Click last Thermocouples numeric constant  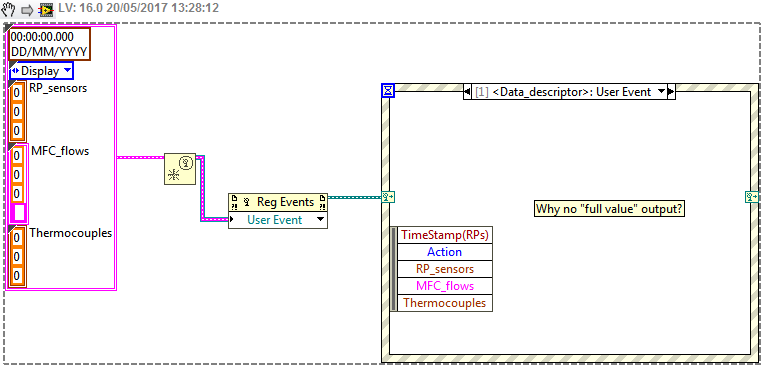pos(17,276)
